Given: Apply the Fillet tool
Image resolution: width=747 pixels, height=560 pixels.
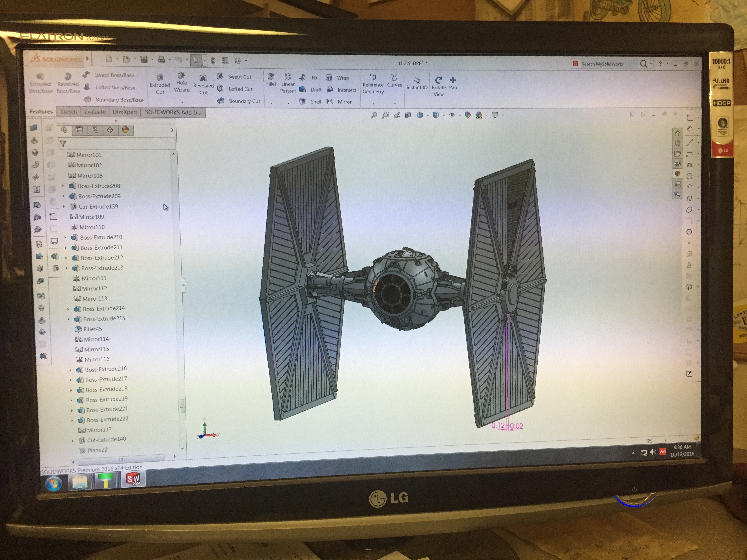Looking at the screenshot, I should pyautogui.click(x=271, y=80).
